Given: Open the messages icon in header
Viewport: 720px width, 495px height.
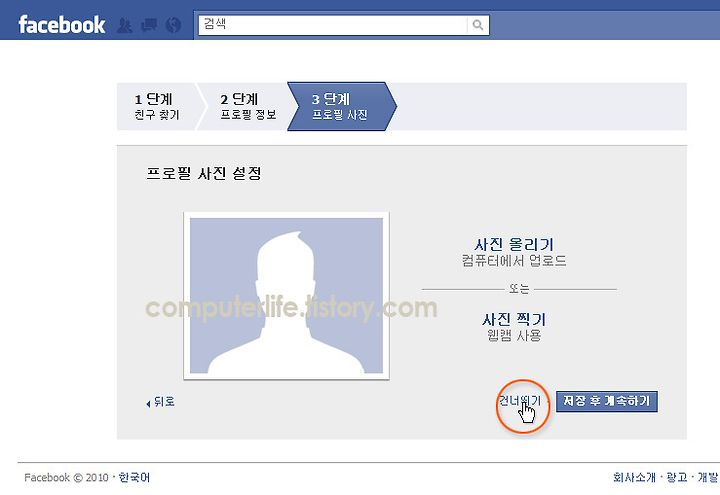Looking at the screenshot, I should pyautogui.click(x=149, y=25).
